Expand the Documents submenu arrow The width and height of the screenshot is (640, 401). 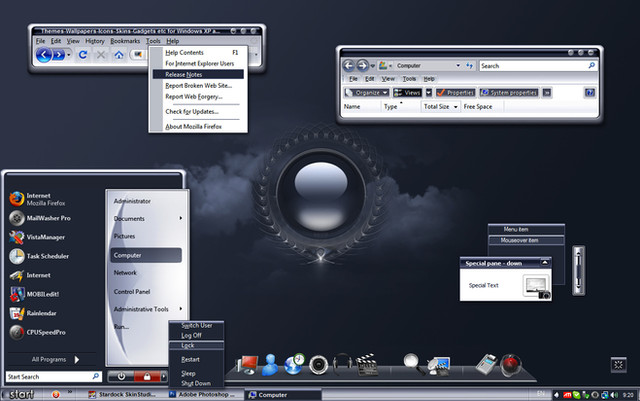point(180,218)
